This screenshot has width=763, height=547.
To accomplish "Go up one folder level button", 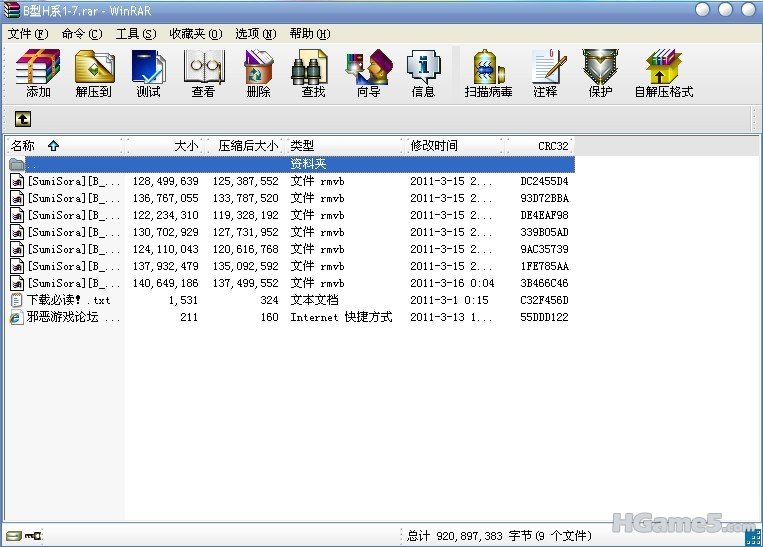I will 22,119.
